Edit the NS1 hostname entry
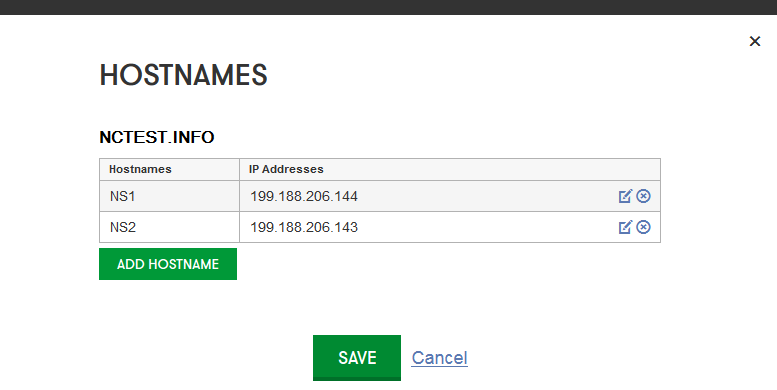The image size is (777, 390). pos(625,196)
